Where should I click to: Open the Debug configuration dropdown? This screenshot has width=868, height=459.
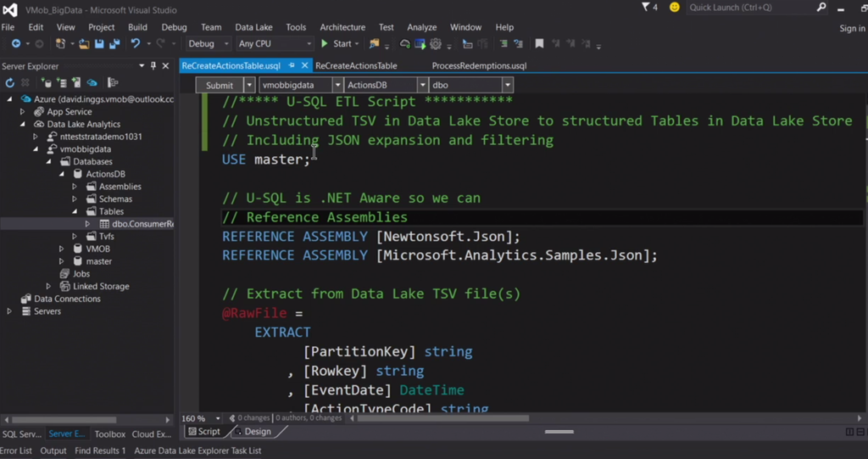pyautogui.click(x=208, y=44)
